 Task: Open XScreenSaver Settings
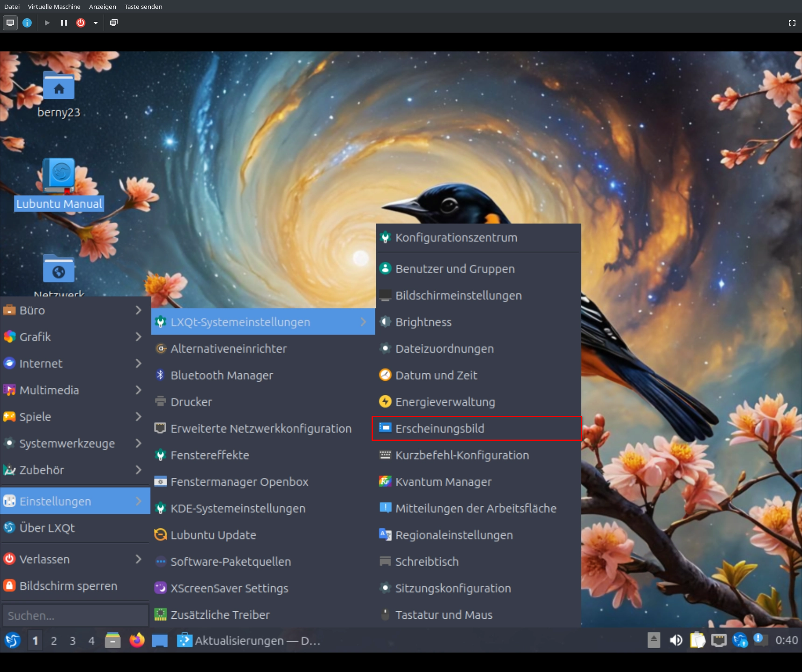coord(263,588)
